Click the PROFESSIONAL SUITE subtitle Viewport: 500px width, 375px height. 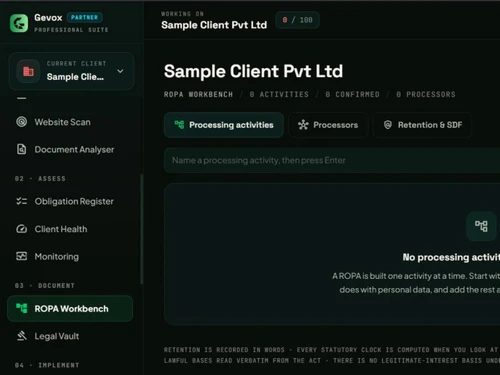pos(71,30)
